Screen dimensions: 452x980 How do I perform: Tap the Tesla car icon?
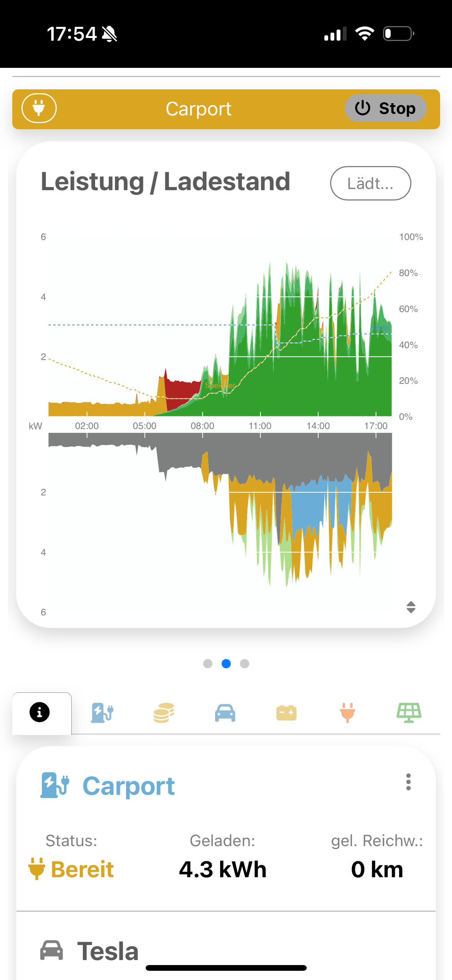pyautogui.click(x=51, y=950)
